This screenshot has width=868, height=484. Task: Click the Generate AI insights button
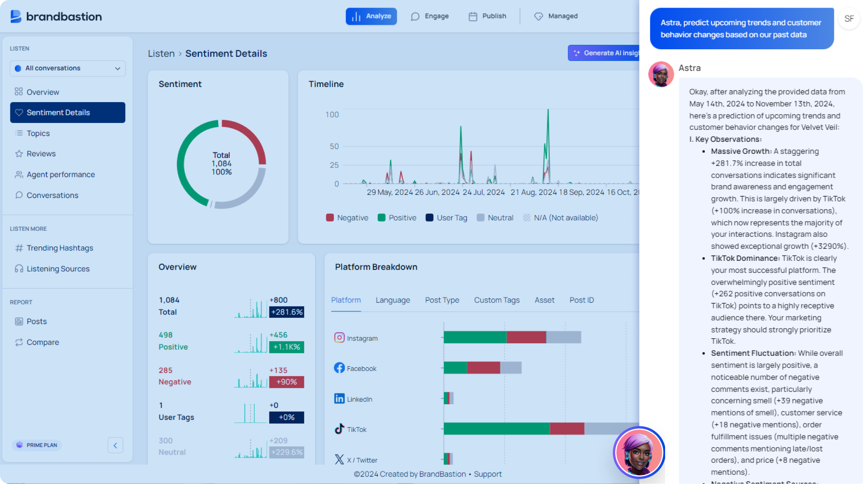(605, 52)
